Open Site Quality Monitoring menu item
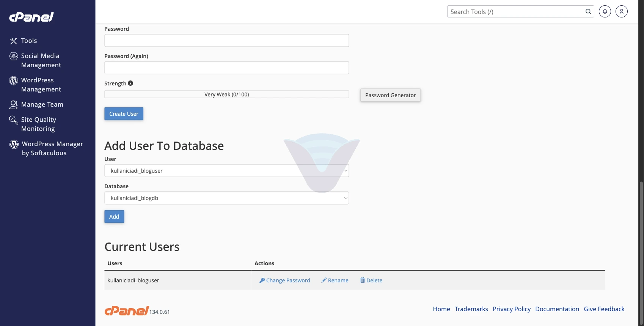The height and width of the screenshot is (326, 644). pyautogui.click(x=39, y=124)
